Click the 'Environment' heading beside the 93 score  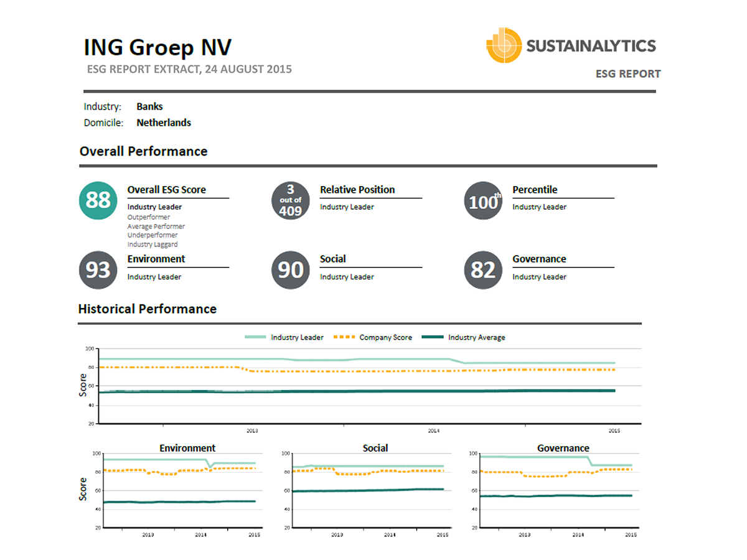pos(156,259)
